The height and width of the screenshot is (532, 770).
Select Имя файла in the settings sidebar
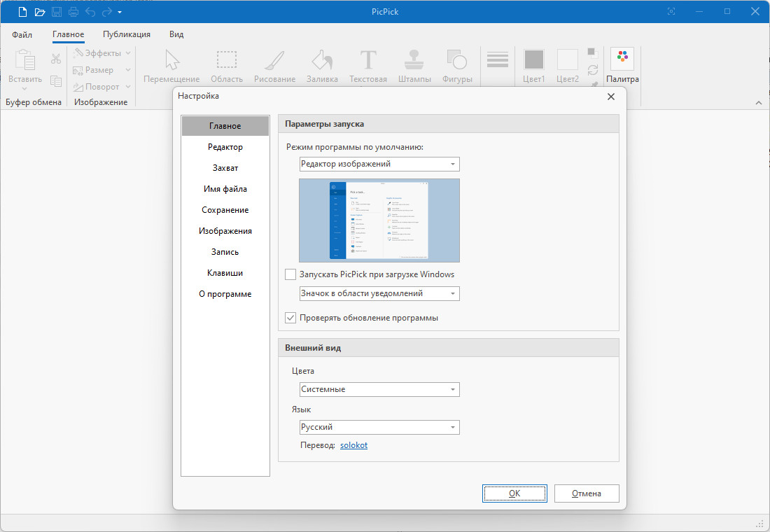[x=225, y=189]
